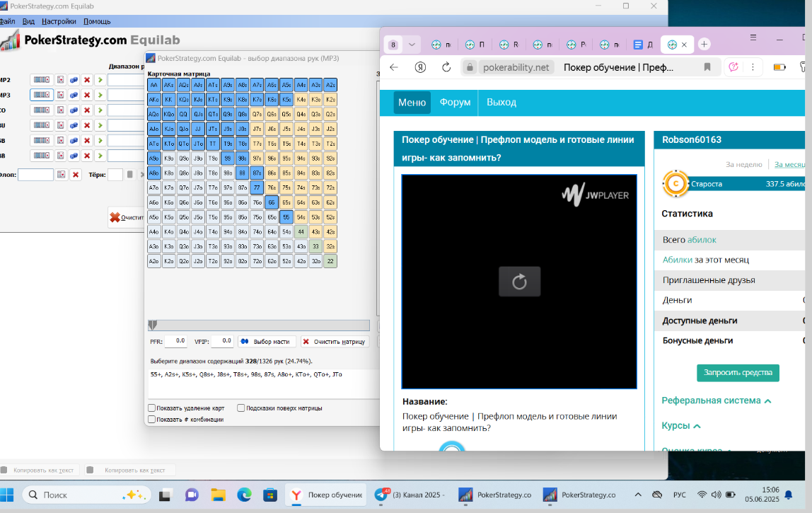This screenshot has height=513, width=812.
Task: Collapse the Реферальная система section
Action: (x=768, y=401)
